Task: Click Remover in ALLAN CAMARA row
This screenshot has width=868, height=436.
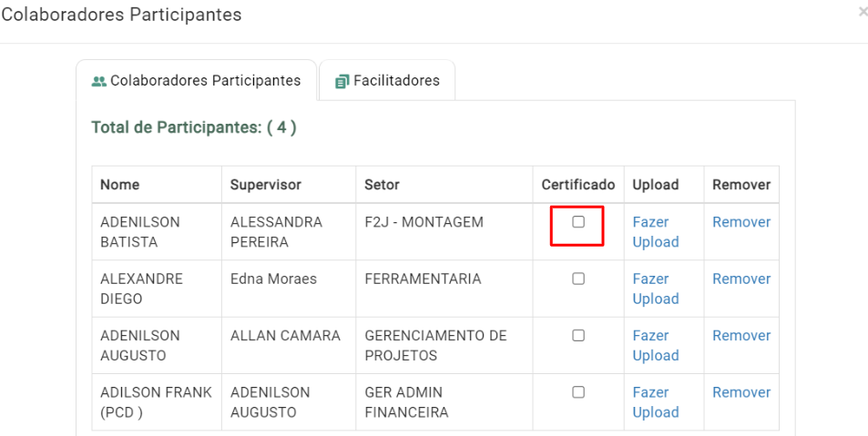Action: (x=741, y=335)
